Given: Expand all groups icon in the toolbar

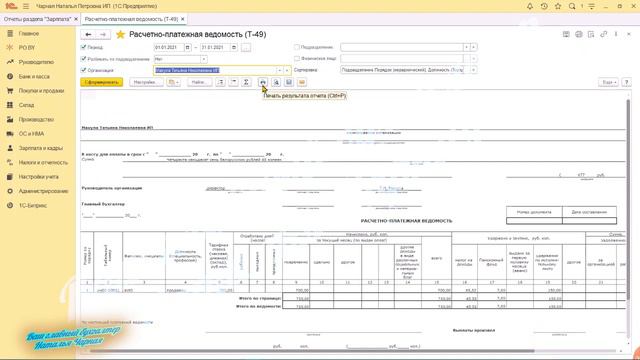Looking at the screenshot, I should [220, 82].
